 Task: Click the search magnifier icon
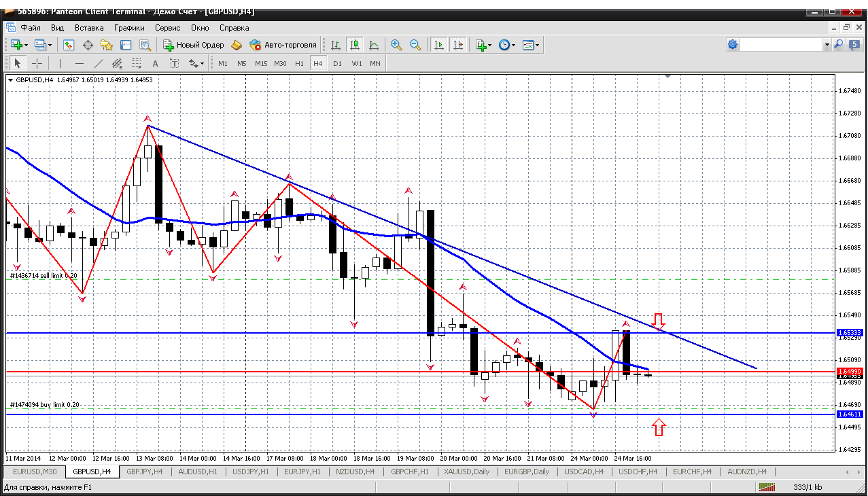pyautogui.click(x=839, y=44)
